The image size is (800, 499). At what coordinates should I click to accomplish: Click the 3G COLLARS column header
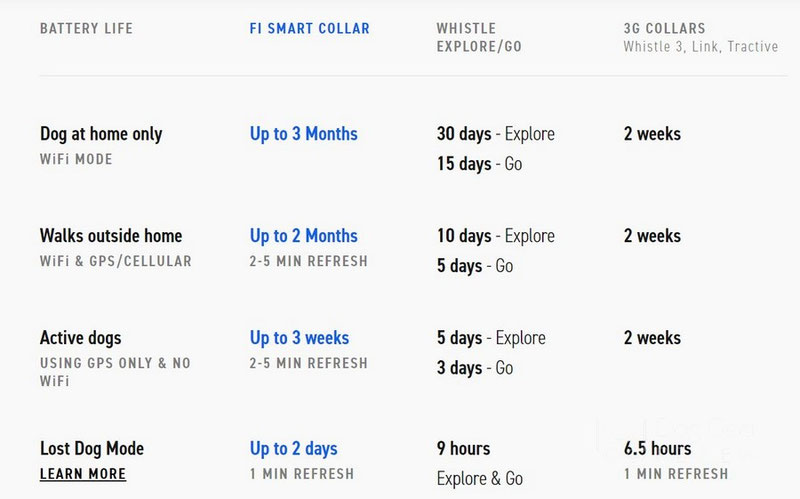click(664, 29)
